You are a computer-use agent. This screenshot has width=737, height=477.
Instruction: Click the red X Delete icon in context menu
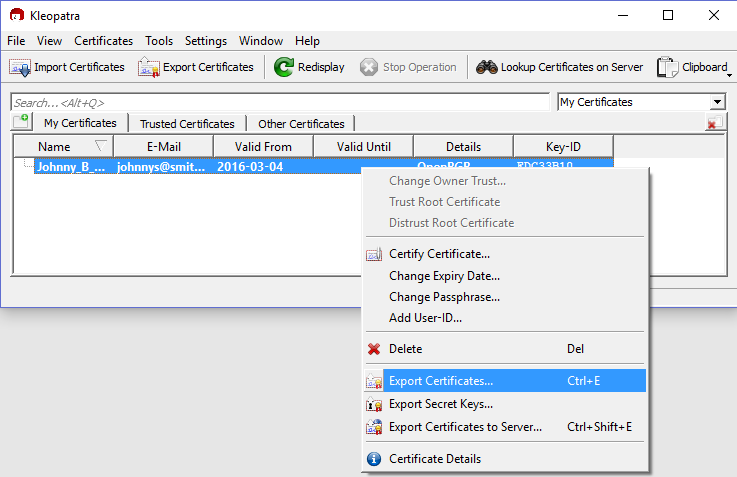coord(374,349)
